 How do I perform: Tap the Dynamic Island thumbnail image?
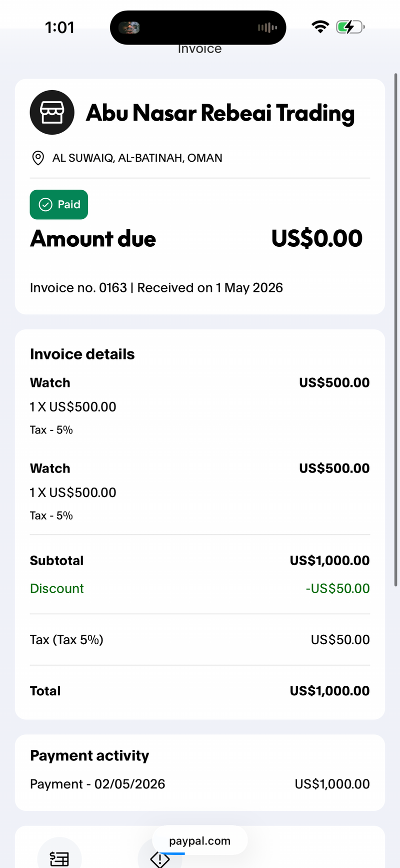[129, 28]
